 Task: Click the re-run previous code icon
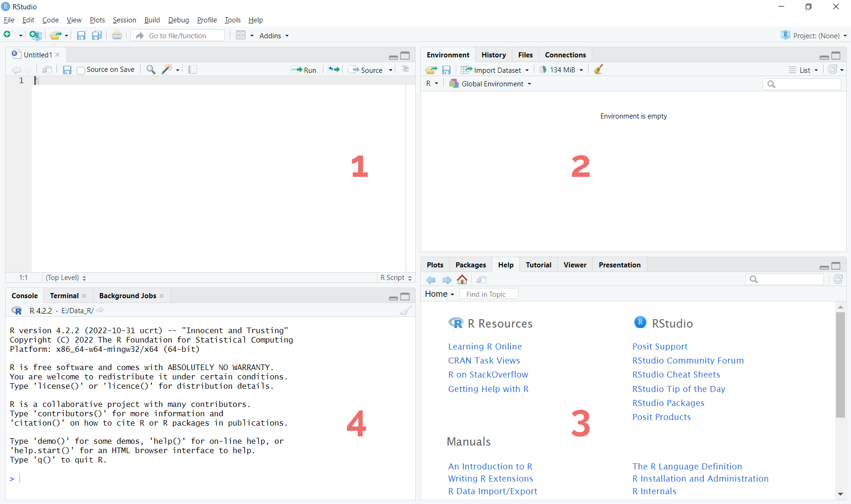point(333,70)
